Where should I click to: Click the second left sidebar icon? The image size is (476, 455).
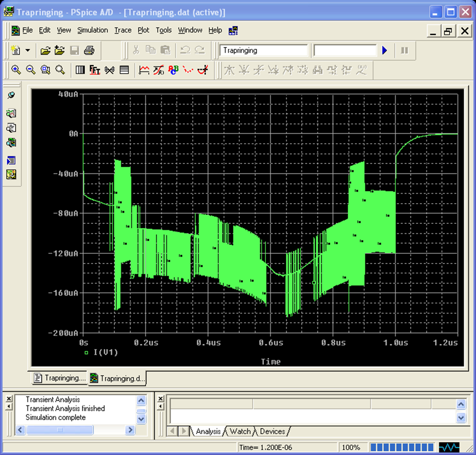[11, 113]
